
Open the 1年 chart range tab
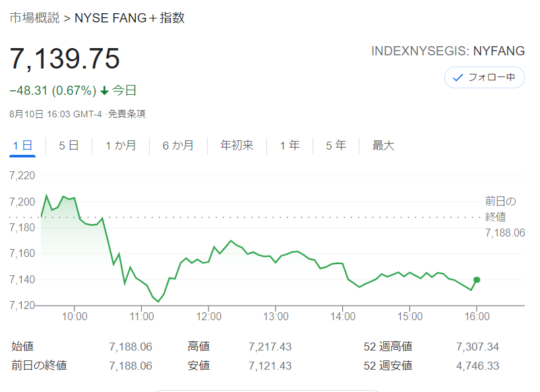[289, 146]
